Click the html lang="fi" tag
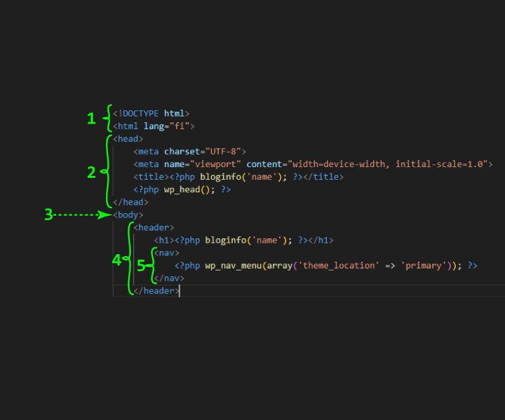This screenshot has height=420, width=505. tap(153, 126)
